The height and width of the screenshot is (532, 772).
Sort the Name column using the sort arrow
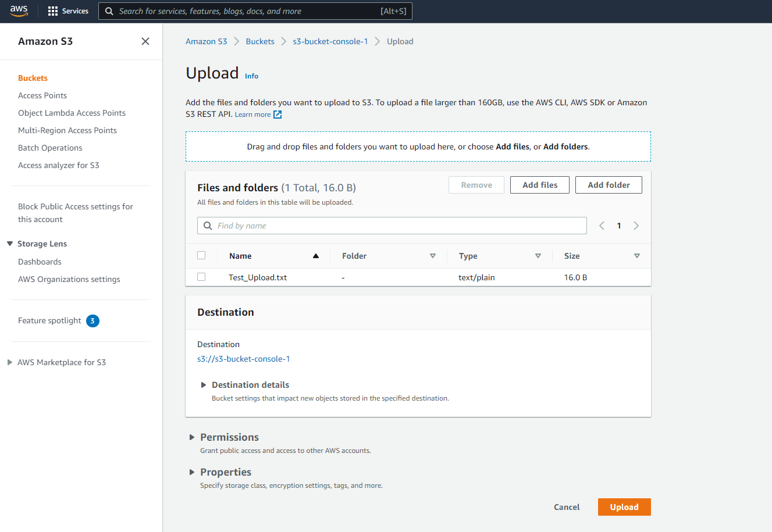coord(315,256)
